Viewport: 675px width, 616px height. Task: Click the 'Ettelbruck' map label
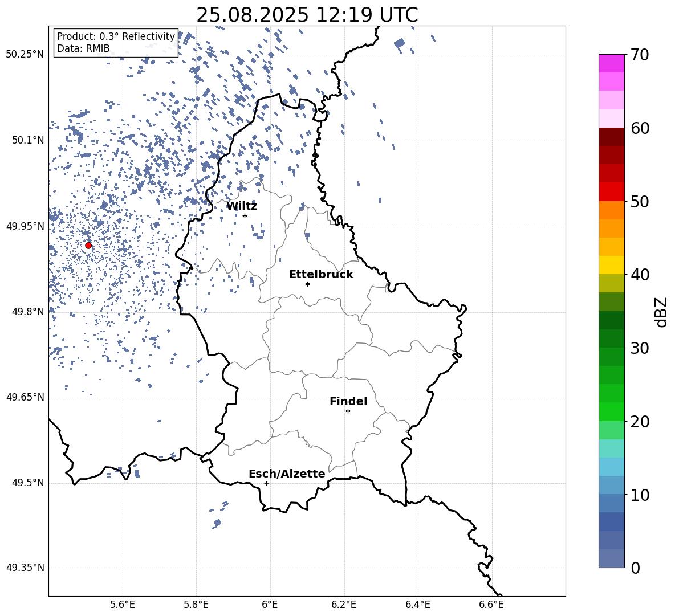point(321,275)
